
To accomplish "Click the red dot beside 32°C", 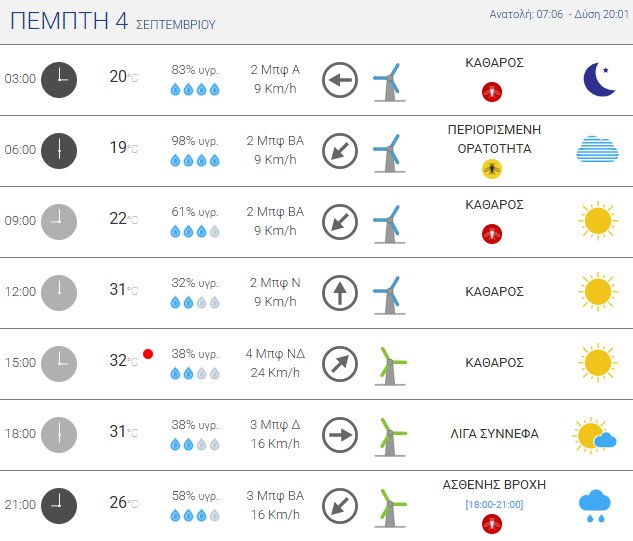I will coord(148,354).
